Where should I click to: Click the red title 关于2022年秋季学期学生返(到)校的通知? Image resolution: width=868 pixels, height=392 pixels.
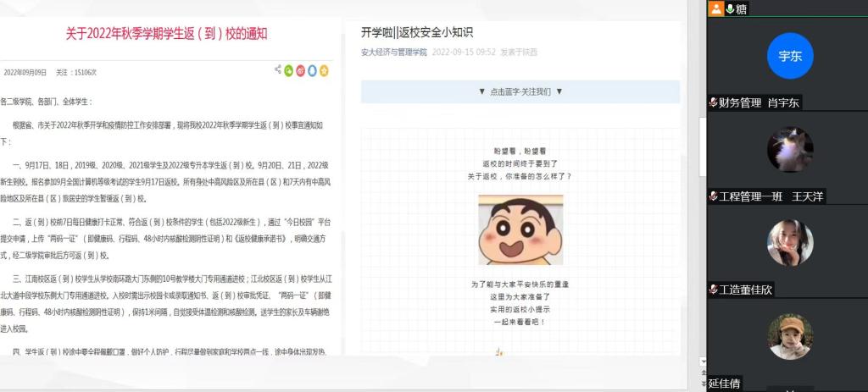pyautogui.click(x=167, y=34)
